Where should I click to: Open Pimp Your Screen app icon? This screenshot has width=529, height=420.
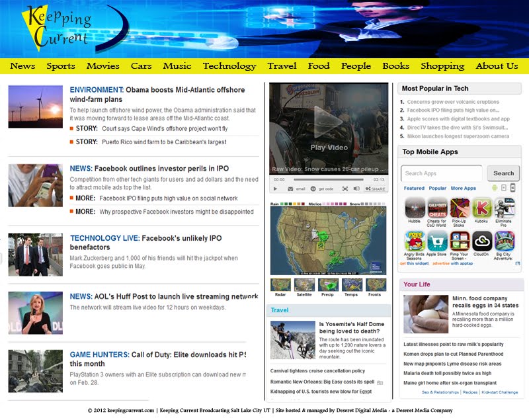pos(460,241)
